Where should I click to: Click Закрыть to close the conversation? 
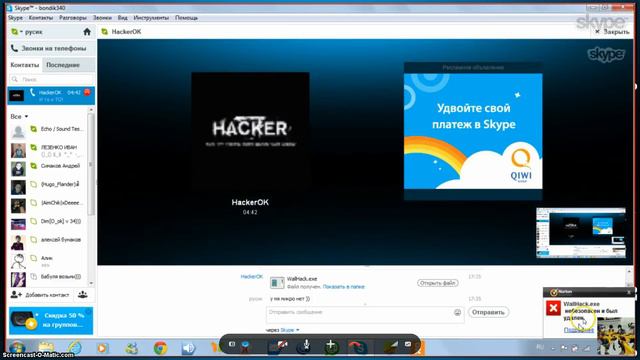point(612,31)
